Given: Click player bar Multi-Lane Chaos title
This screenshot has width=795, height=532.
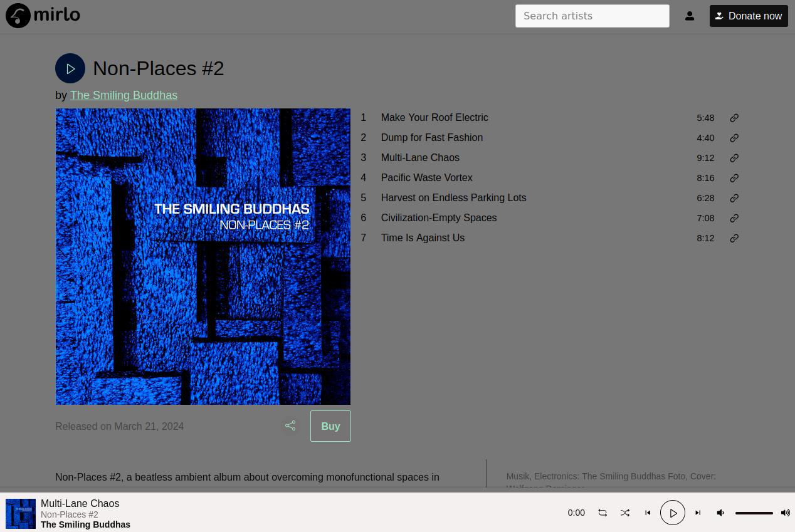Looking at the screenshot, I should tap(80, 503).
